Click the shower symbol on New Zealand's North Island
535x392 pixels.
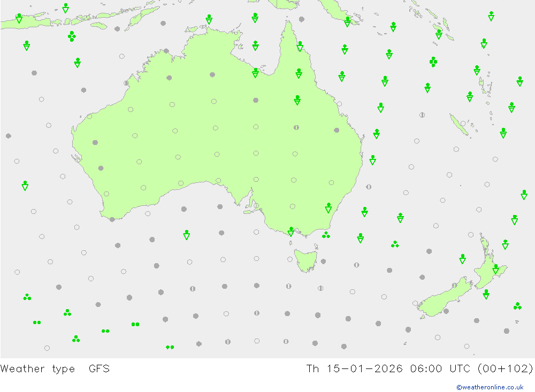click(x=496, y=269)
